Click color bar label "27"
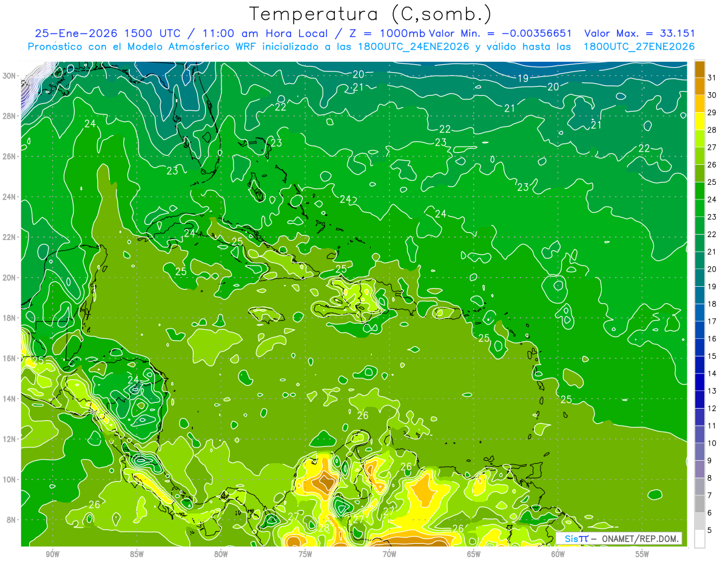Viewport: 728px width, 562px height. coord(712,147)
